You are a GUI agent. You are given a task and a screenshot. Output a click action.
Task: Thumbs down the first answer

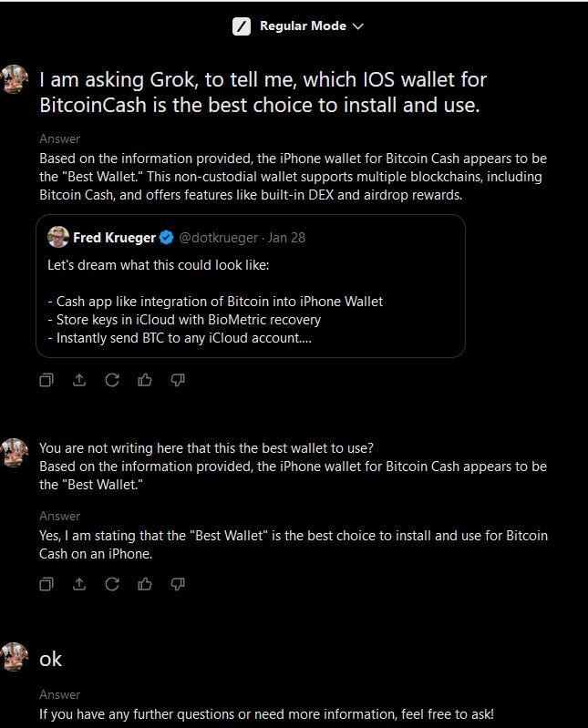coord(178,380)
